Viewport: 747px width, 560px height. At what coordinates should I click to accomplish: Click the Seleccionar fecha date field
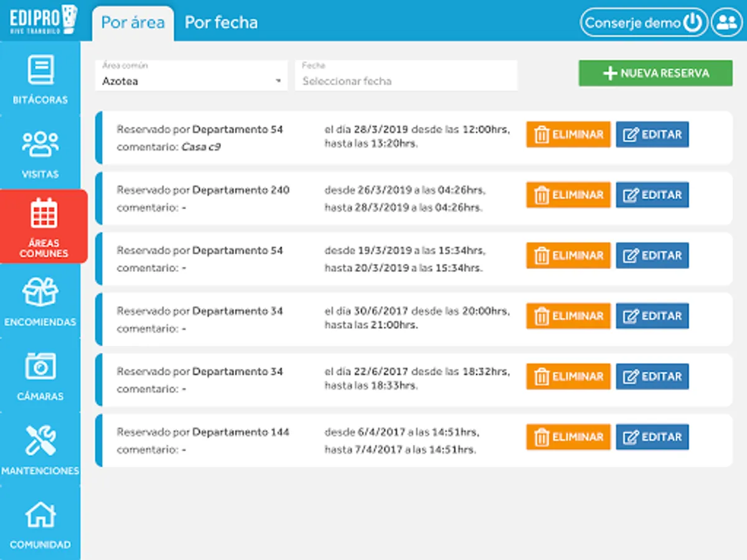[406, 75]
